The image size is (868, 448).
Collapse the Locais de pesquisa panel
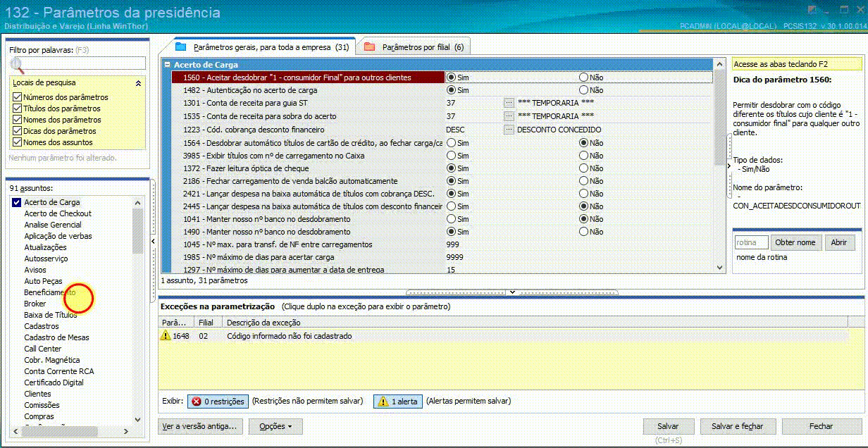pos(138,83)
